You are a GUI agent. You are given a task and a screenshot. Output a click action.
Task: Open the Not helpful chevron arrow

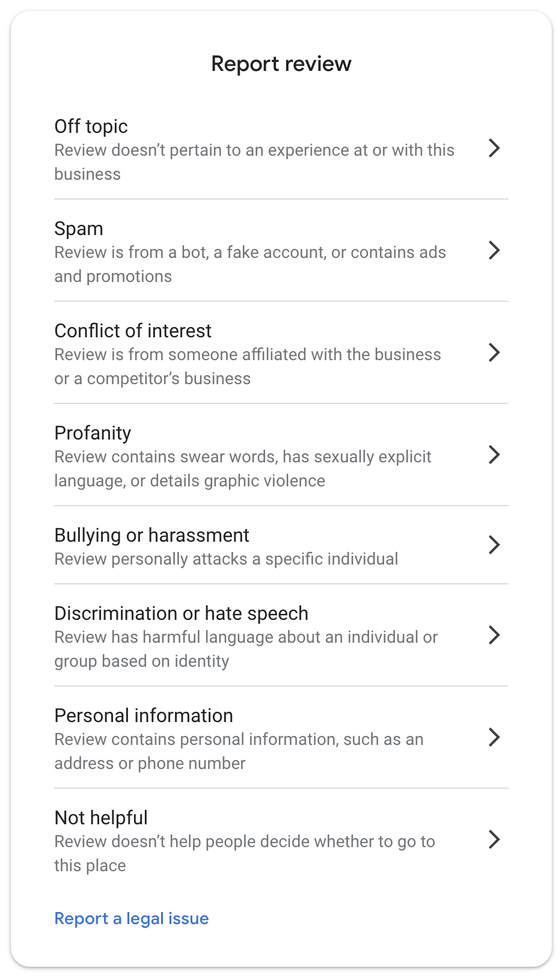tap(494, 841)
